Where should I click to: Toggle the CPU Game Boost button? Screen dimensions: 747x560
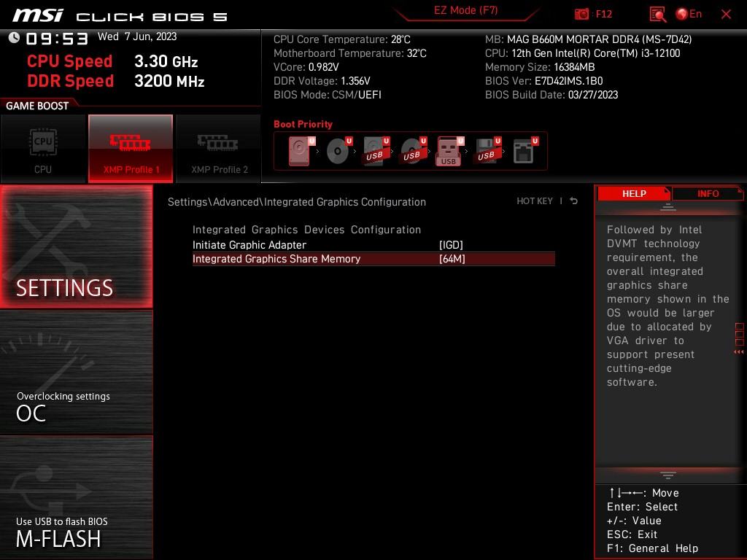(x=43, y=149)
